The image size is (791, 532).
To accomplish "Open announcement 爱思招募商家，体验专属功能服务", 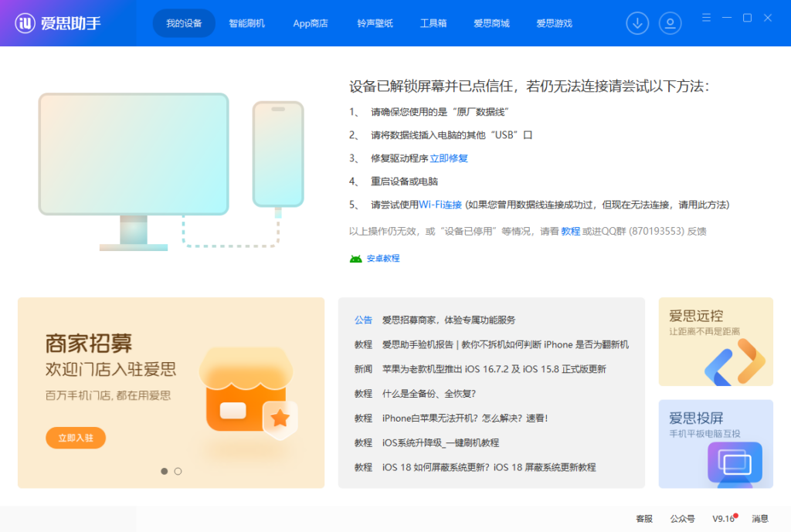I will (449, 320).
